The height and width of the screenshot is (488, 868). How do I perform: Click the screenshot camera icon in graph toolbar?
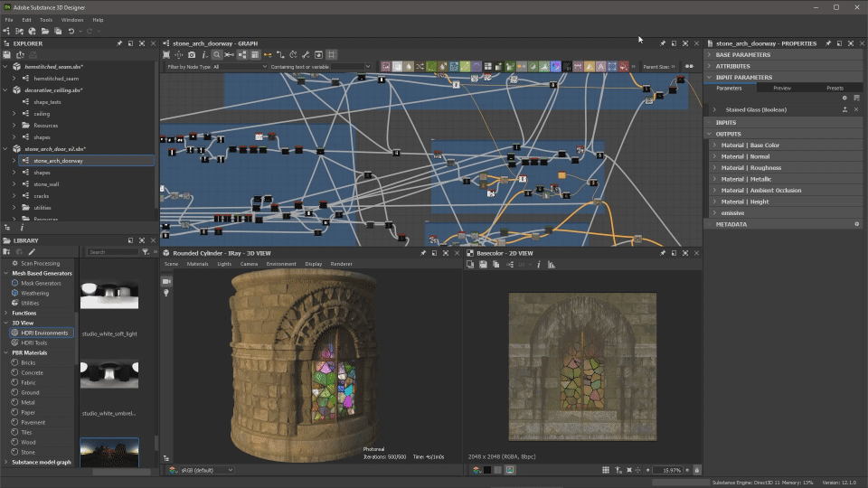pos(191,55)
